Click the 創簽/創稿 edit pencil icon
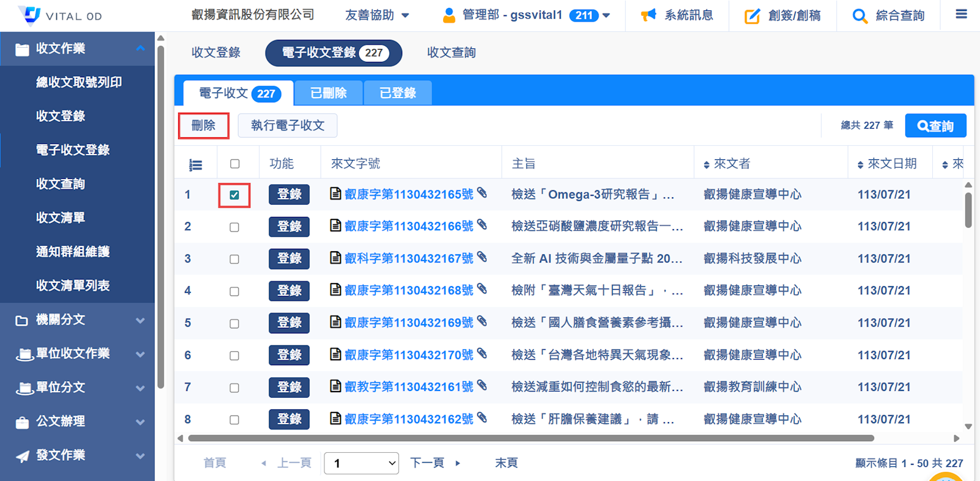This screenshot has height=481, width=980. (752, 16)
